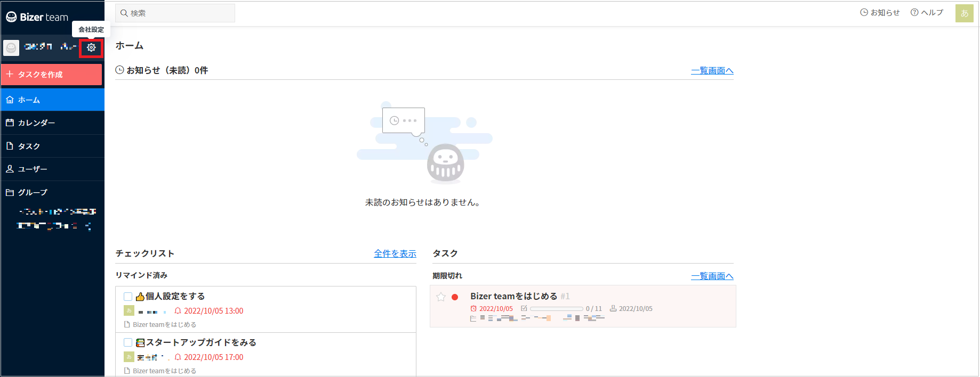Click the bell icon beside 2022/10/05 13:00

coord(178,311)
